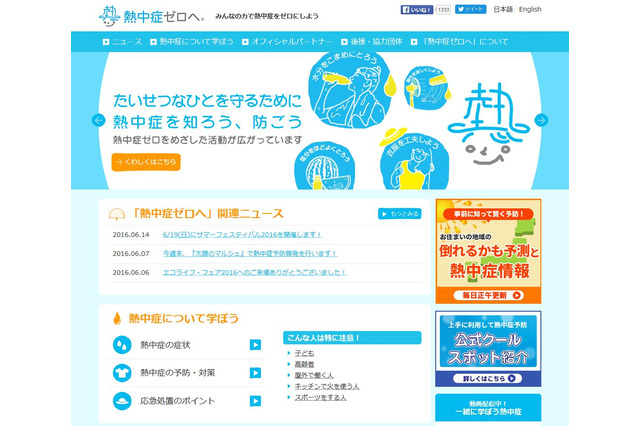
Task: Click the T-shirt icon for 予防・対策
Action: click(122, 373)
